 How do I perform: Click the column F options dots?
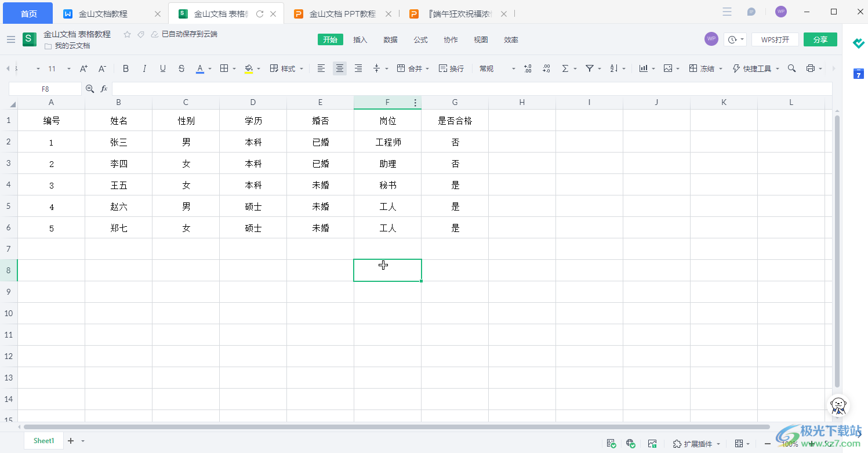click(x=415, y=103)
